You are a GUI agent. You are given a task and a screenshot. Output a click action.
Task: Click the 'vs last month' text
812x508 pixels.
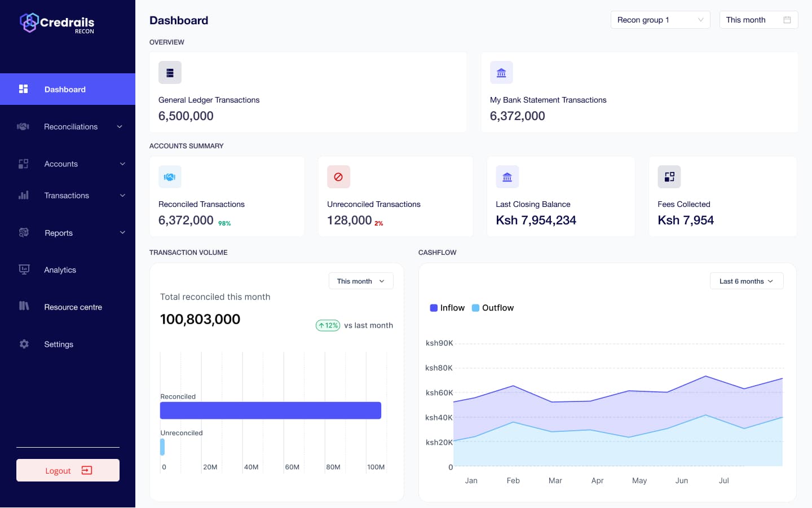coord(369,325)
